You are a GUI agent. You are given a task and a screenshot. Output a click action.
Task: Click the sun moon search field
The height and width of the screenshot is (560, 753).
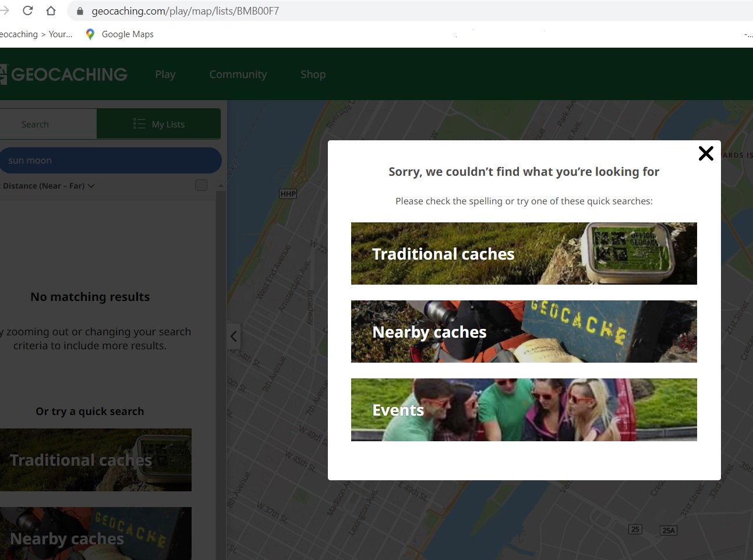(x=111, y=160)
